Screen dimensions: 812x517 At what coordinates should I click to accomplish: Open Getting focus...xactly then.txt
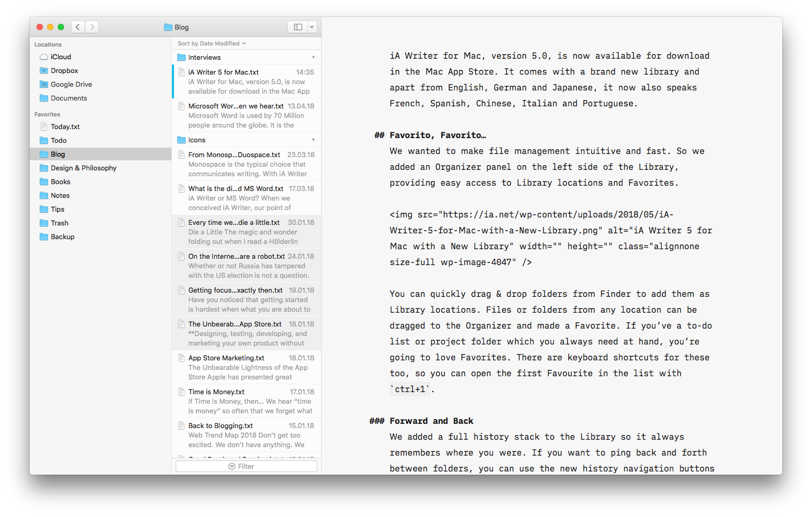[247, 300]
